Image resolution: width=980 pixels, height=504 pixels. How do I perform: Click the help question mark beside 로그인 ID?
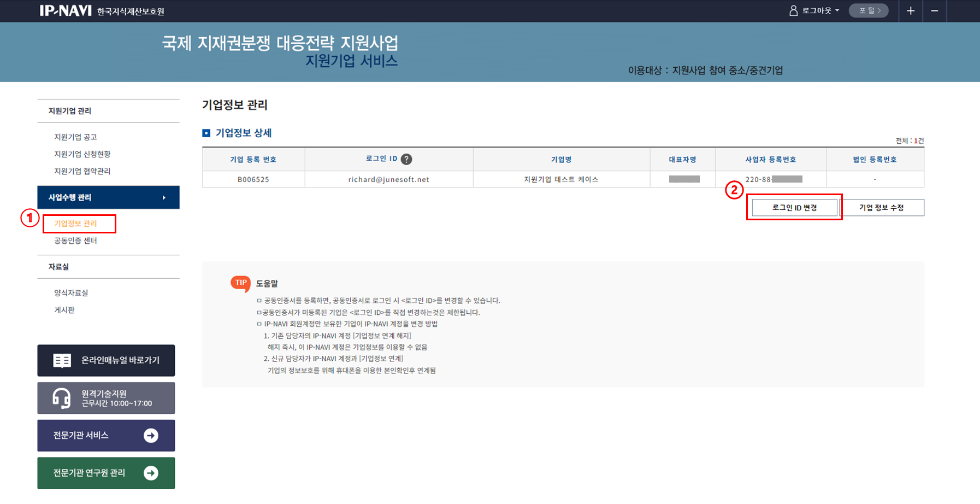click(406, 159)
